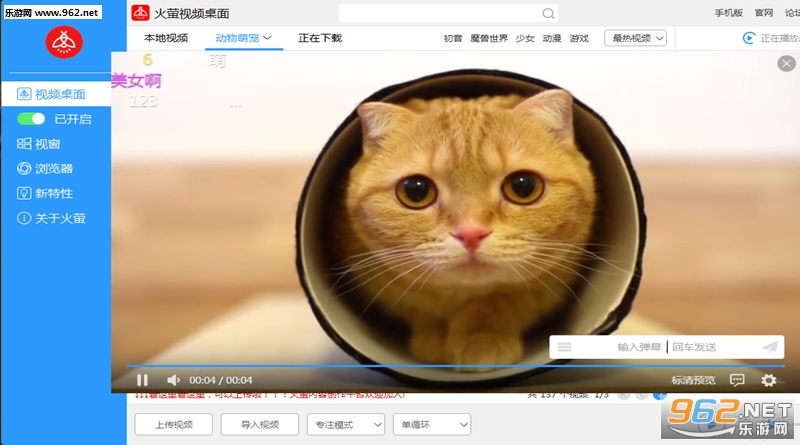Viewport: 800px width, 445px height.
Task: Click the Huoying logo in title bar
Action: pos(140,13)
